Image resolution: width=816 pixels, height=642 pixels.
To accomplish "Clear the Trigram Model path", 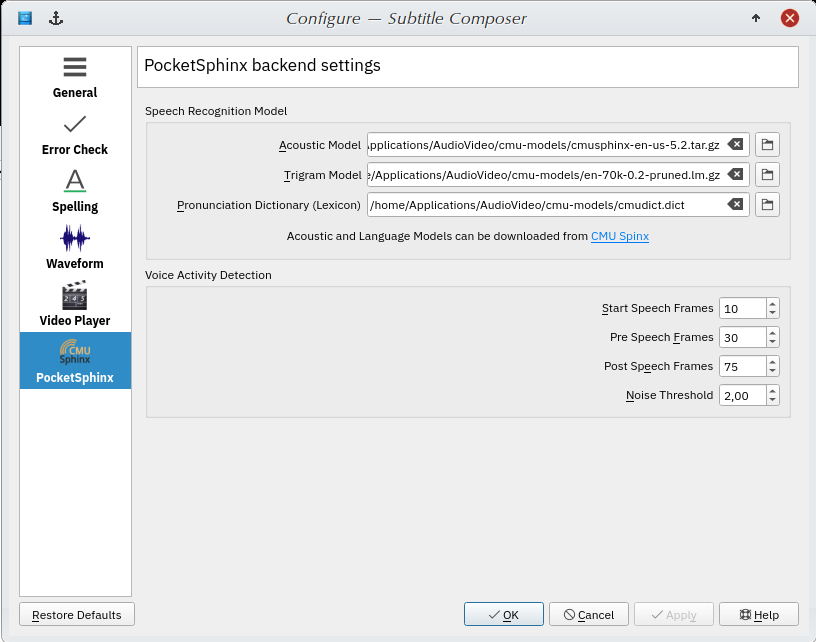I will tap(735, 175).
